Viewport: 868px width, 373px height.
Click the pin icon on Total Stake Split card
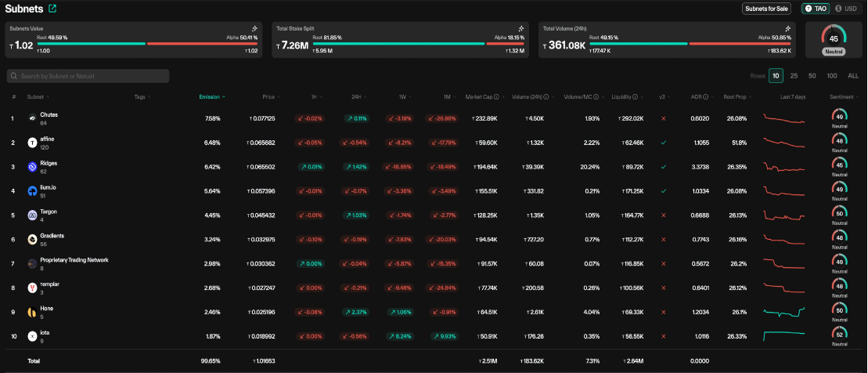pyautogui.click(x=521, y=27)
